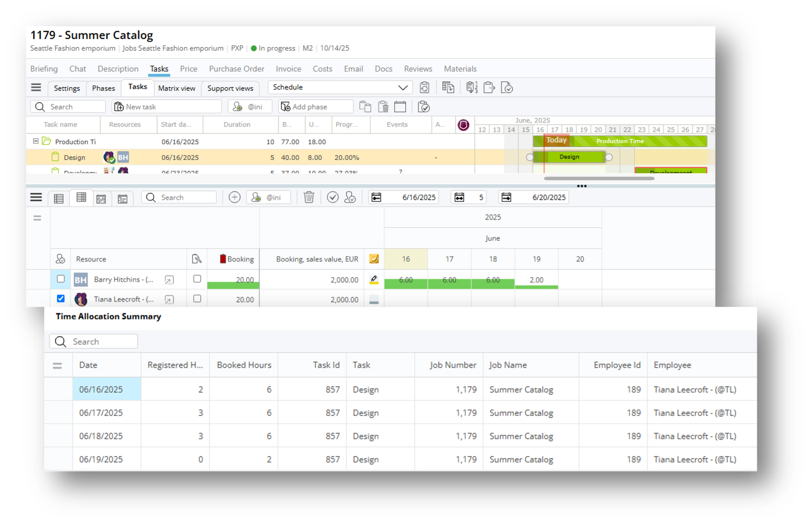Switch to the Purchase Order tab
This screenshot has height=526, width=812.
click(x=236, y=69)
